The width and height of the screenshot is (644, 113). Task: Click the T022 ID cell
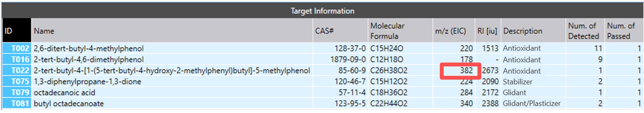tap(17, 70)
